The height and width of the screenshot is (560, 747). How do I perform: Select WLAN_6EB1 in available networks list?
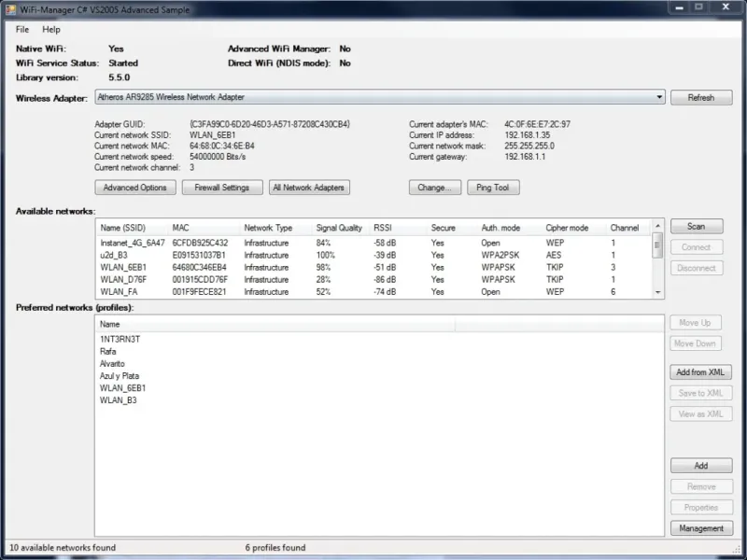pyautogui.click(x=374, y=267)
